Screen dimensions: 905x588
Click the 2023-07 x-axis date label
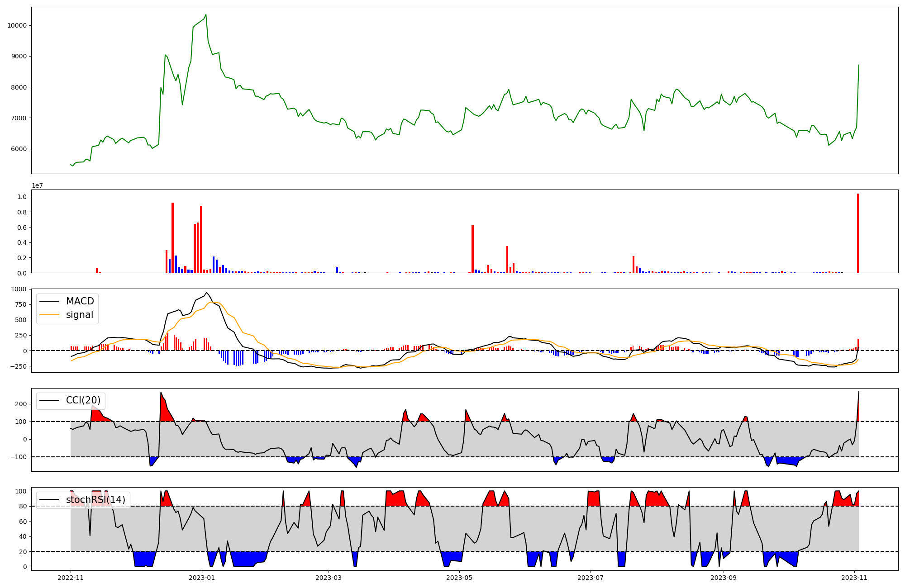tap(591, 578)
